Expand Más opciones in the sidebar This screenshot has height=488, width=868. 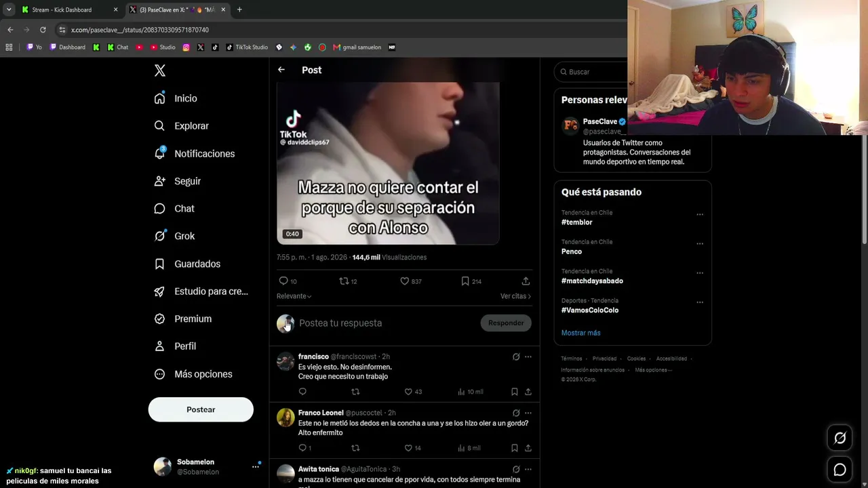click(193, 374)
